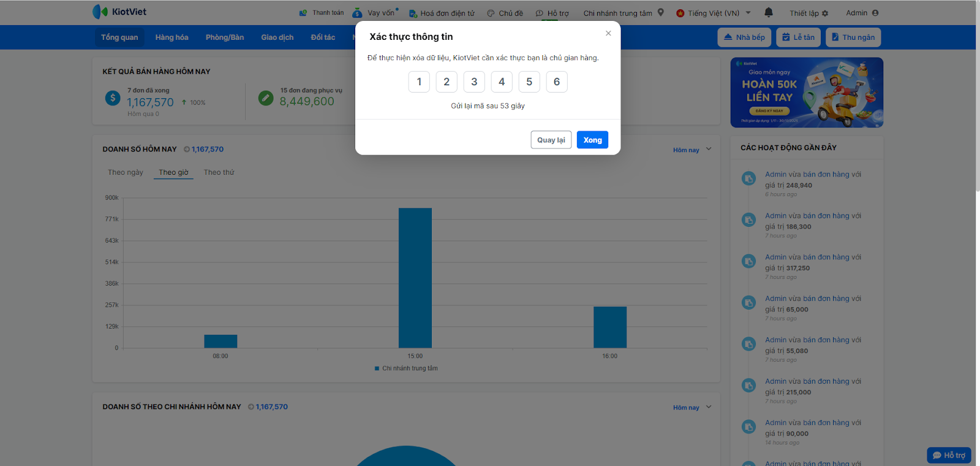
Task: Click the activity icon beside the 248,940 order
Action: 748,178
